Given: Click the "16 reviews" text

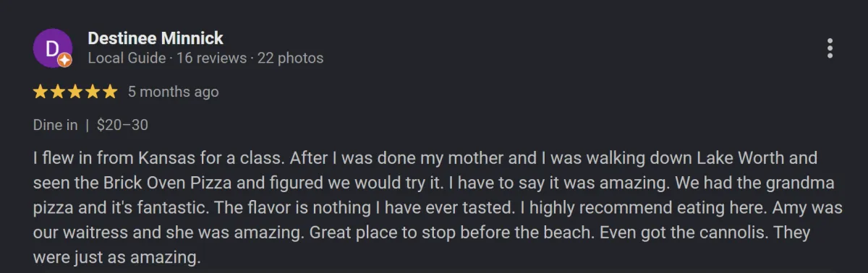Looking at the screenshot, I should click(211, 58).
